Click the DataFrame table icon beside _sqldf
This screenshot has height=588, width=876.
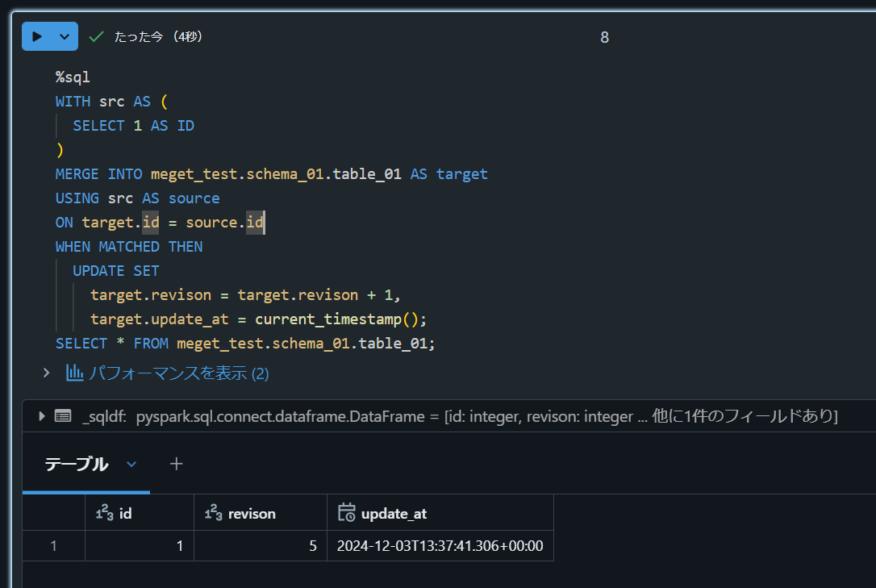[63, 416]
